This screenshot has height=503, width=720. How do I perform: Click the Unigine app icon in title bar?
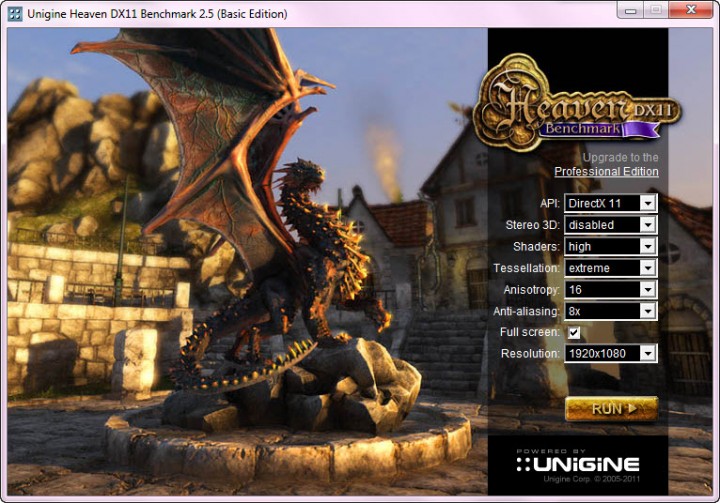[x=15, y=13]
